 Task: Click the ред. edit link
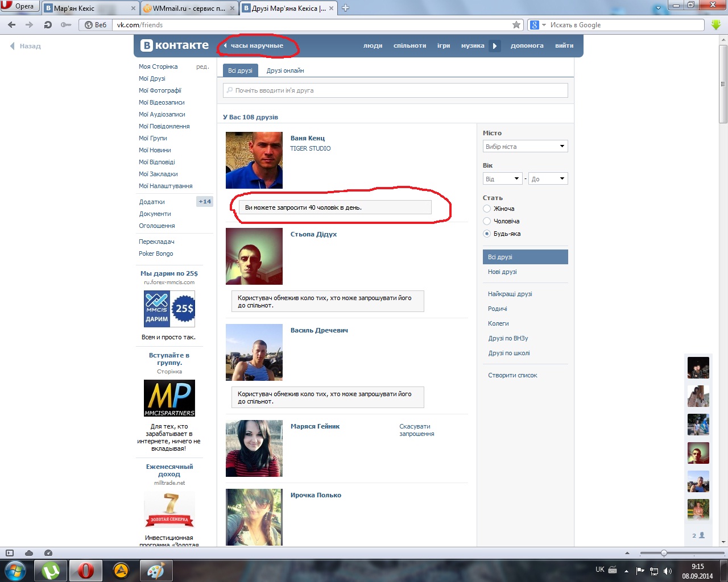[202, 66]
